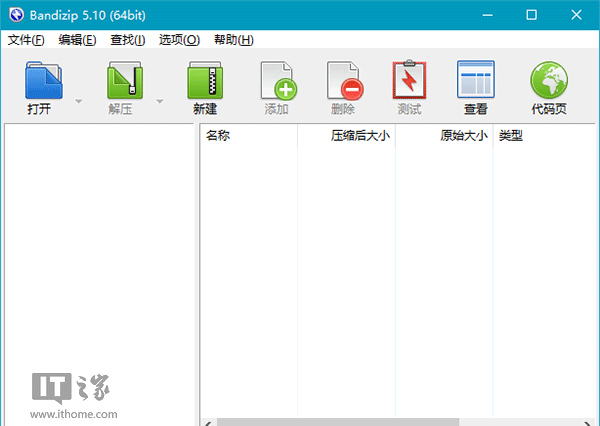The height and width of the screenshot is (426, 600).
Task: Maximize the Bandizip window
Action: (x=532, y=15)
